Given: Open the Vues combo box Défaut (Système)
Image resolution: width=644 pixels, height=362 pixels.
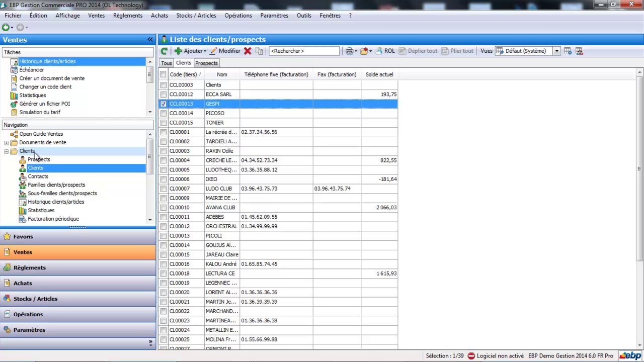Looking at the screenshot, I should [x=527, y=51].
